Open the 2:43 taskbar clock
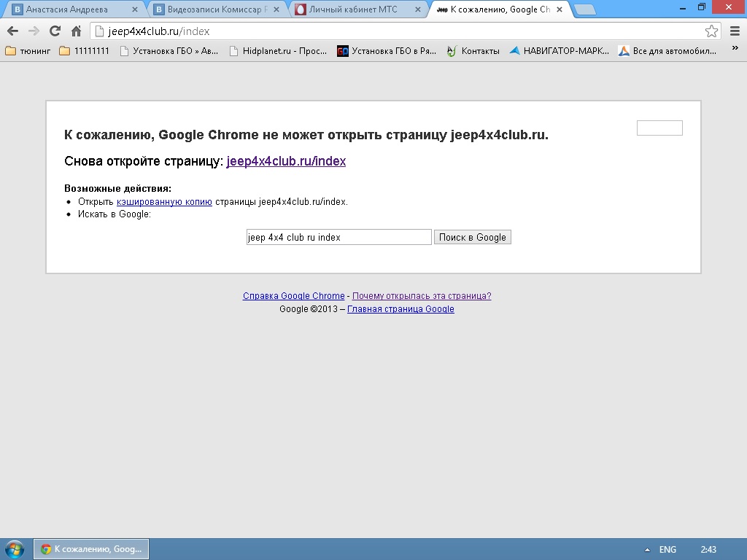This screenshot has width=747, height=560. [x=708, y=550]
